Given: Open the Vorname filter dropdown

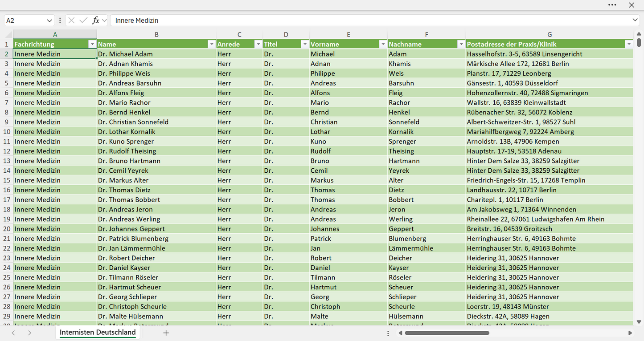Looking at the screenshot, I should 383,44.
